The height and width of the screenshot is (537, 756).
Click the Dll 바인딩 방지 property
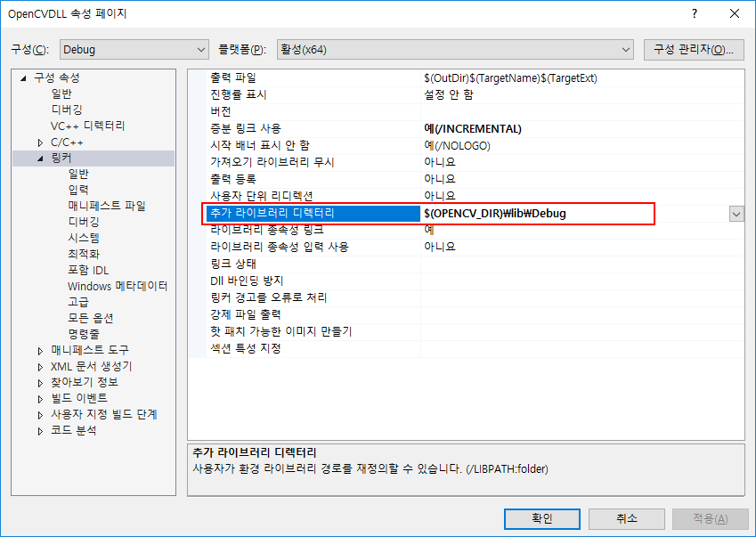[313, 281]
